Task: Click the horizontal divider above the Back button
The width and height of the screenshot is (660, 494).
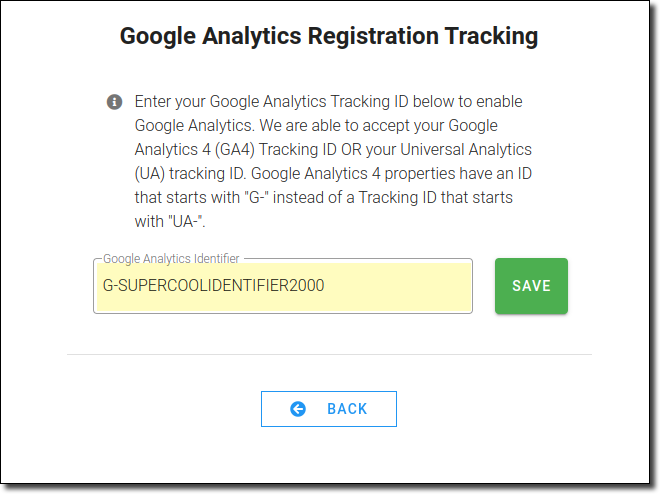Action: point(329,354)
